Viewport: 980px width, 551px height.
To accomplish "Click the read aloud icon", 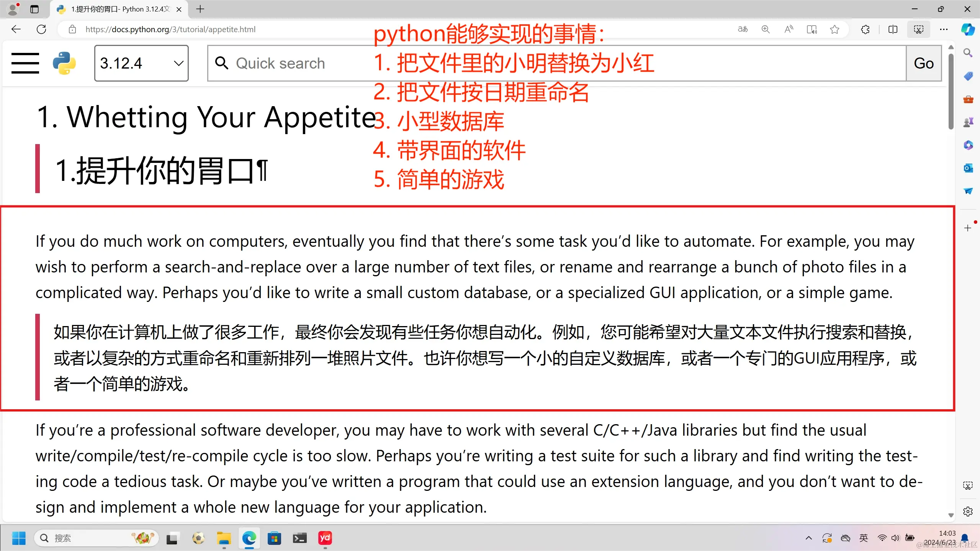I will point(789,29).
